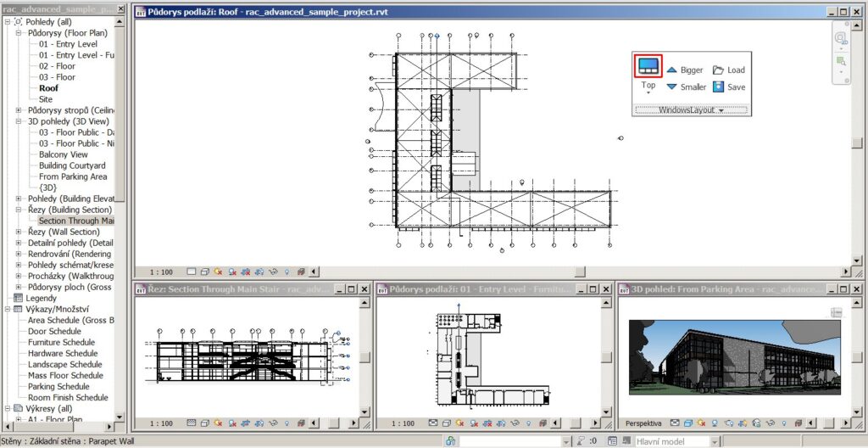Click project browser vertical scrollbar down arrow
868x448 pixels.
click(x=120, y=417)
